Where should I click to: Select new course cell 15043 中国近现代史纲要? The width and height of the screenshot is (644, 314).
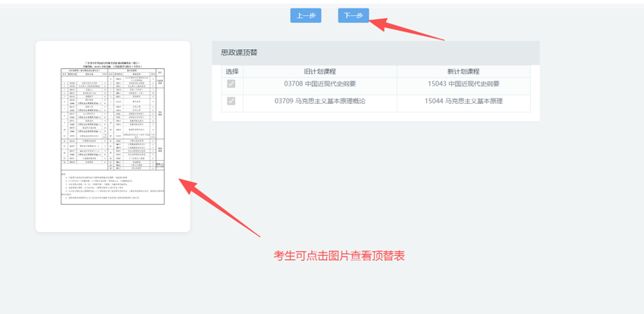click(463, 84)
